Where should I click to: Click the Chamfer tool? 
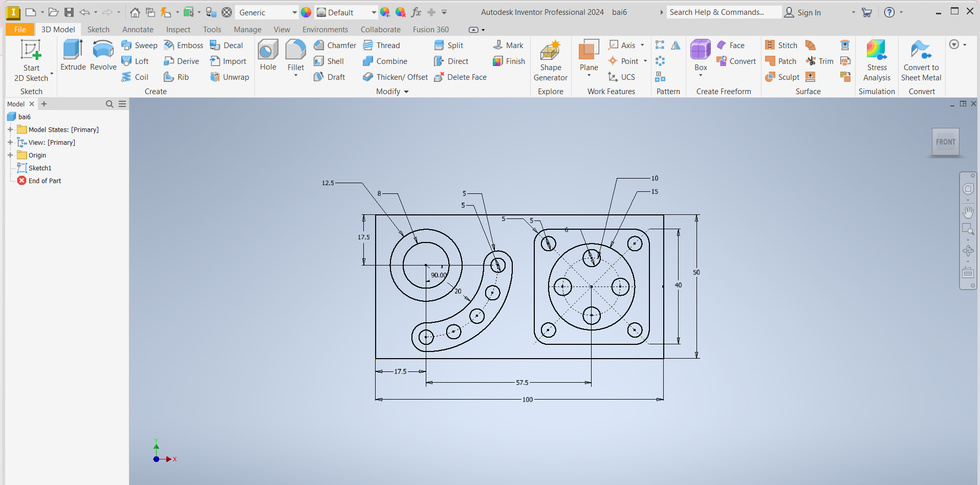(x=335, y=46)
